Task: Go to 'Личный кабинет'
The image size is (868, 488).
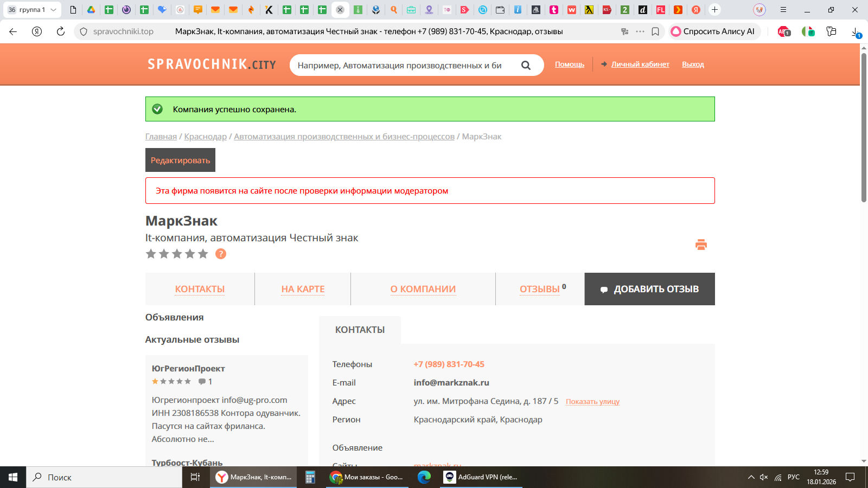Action: pos(640,64)
